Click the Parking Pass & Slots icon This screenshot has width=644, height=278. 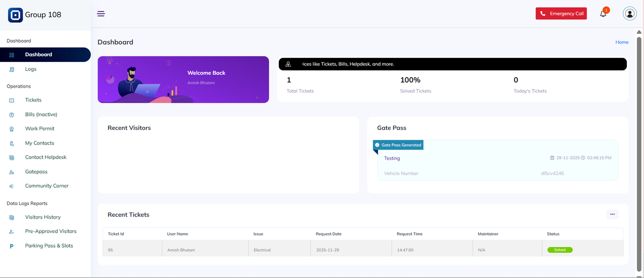pos(12,246)
